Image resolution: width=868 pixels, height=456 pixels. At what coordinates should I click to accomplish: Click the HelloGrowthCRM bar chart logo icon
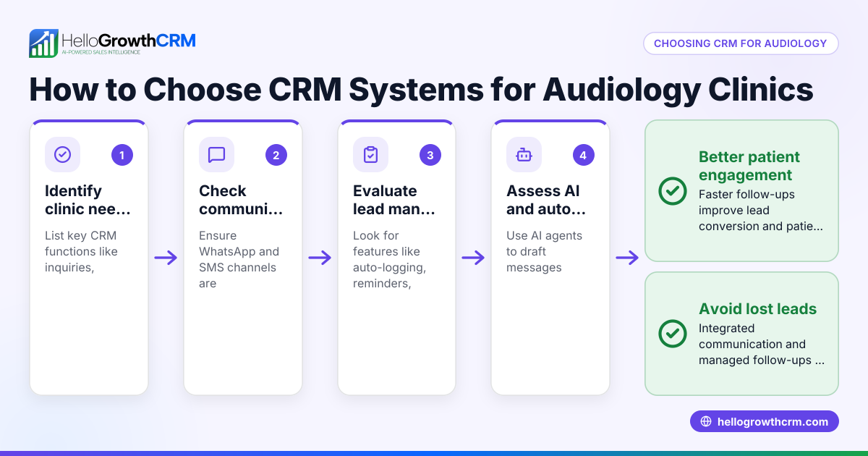click(x=43, y=43)
